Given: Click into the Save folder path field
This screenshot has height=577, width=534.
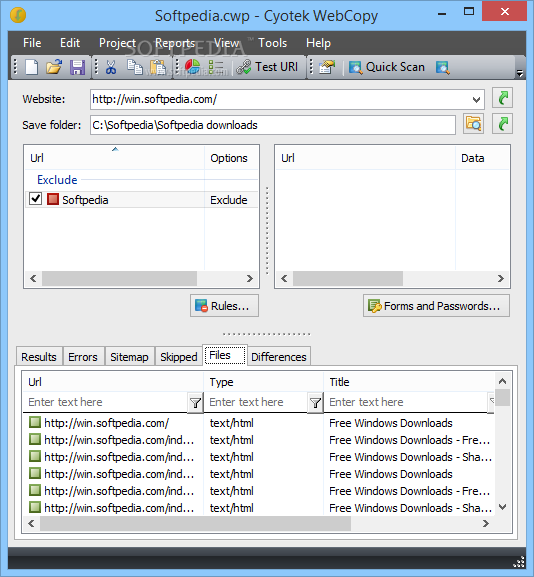Looking at the screenshot, I should tap(273, 125).
